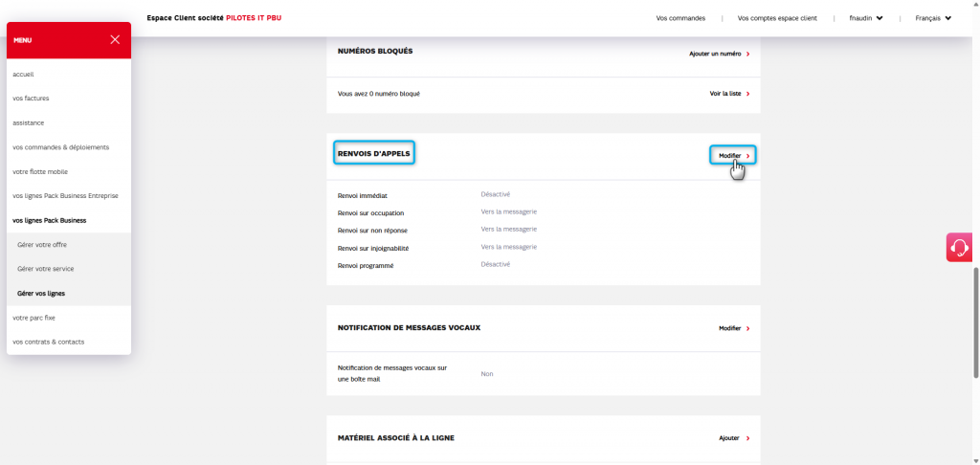The height and width of the screenshot is (465, 980).
Task: Close the red MENU panel
Action: tap(115, 40)
